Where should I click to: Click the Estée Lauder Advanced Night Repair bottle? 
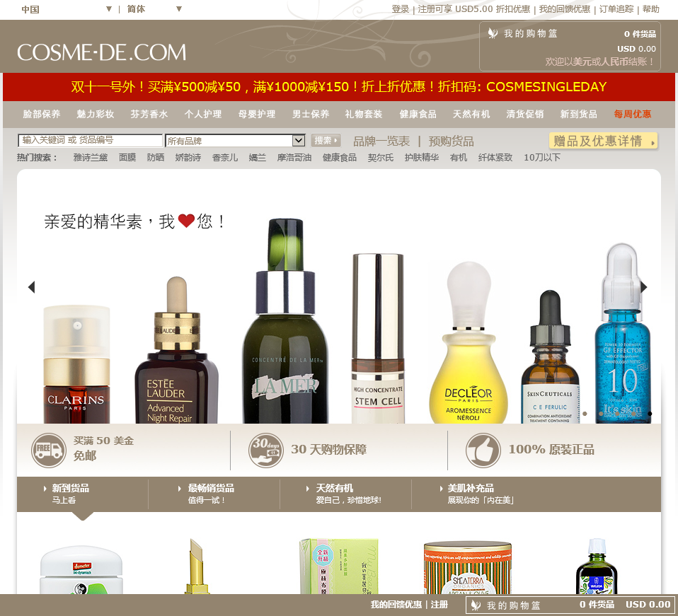point(176,350)
